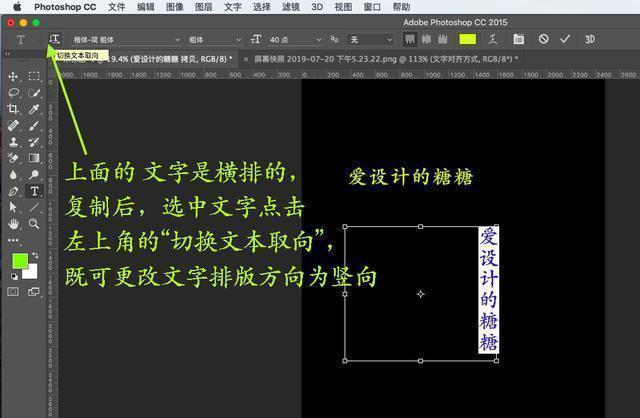Select the Type tool in toolbox
This screenshot has height=418, width=640.
(34, 191)
